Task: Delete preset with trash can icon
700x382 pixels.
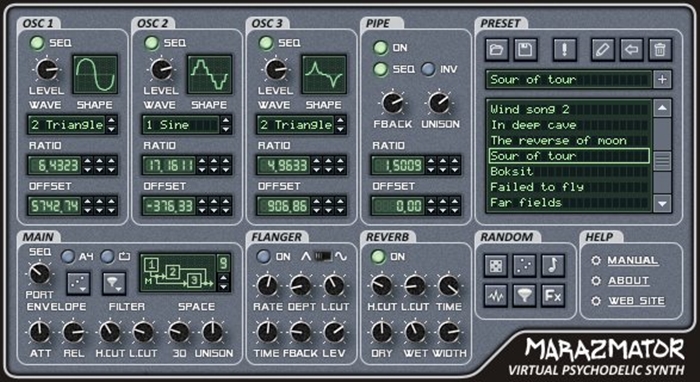Action: (660, 49)
